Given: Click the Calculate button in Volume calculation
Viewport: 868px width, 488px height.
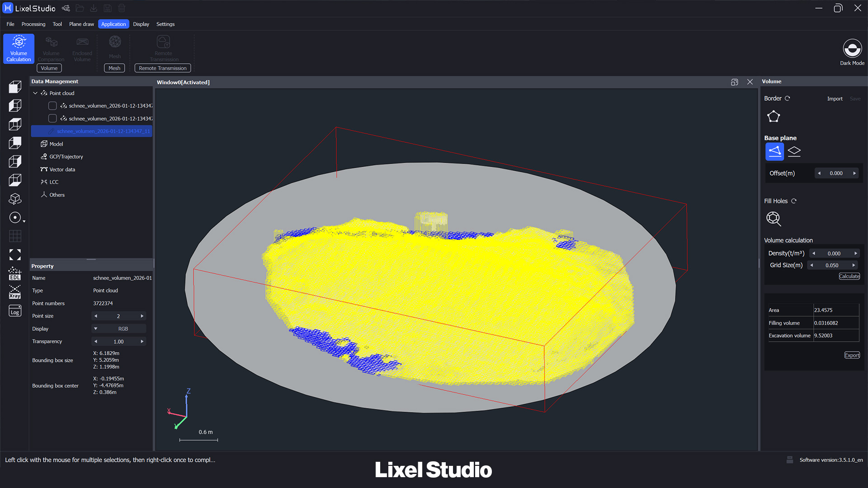Looking at the screenshot, I should click(849, 276).
